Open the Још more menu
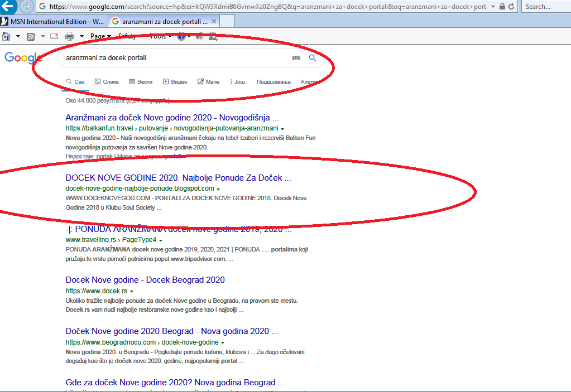571x392 pixels. (237, 82)
